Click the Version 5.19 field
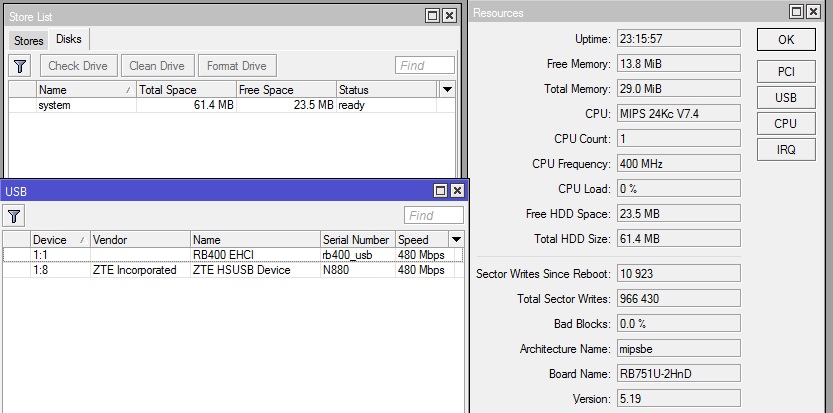The height and width of the screenshot is (413, 833). click(678, 399)
